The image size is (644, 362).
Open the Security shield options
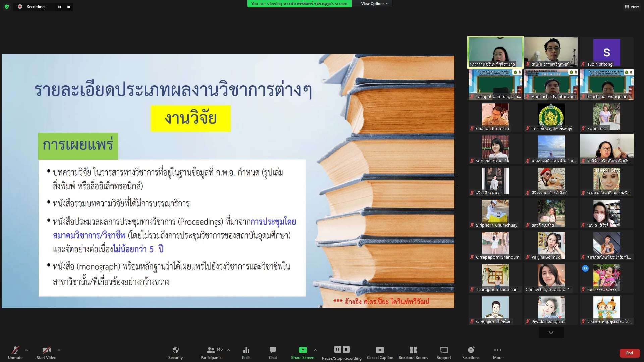coord(175,353)
